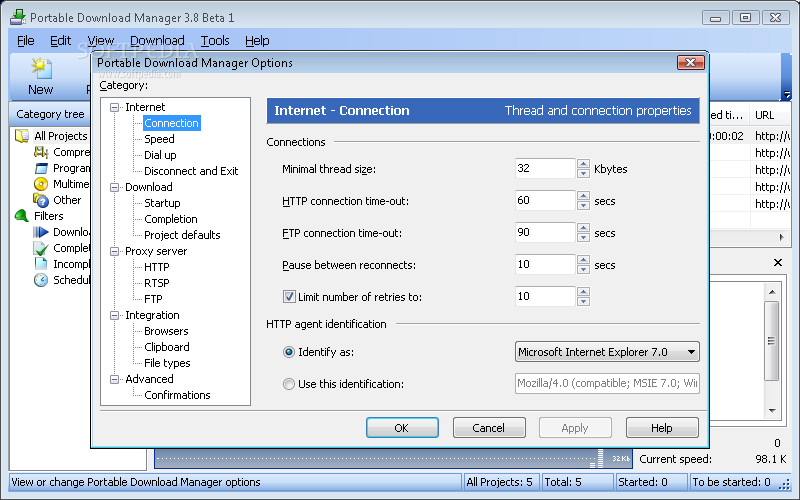800x500 pixels.
Task: Click the OK button
Action: [x=402, y=428]
